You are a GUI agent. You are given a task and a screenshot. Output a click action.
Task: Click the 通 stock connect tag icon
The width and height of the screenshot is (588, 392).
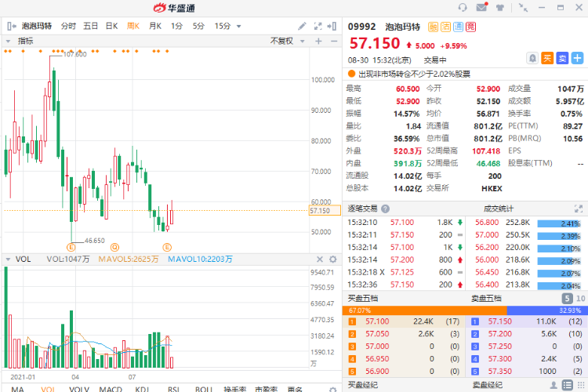tap(458, 27)
